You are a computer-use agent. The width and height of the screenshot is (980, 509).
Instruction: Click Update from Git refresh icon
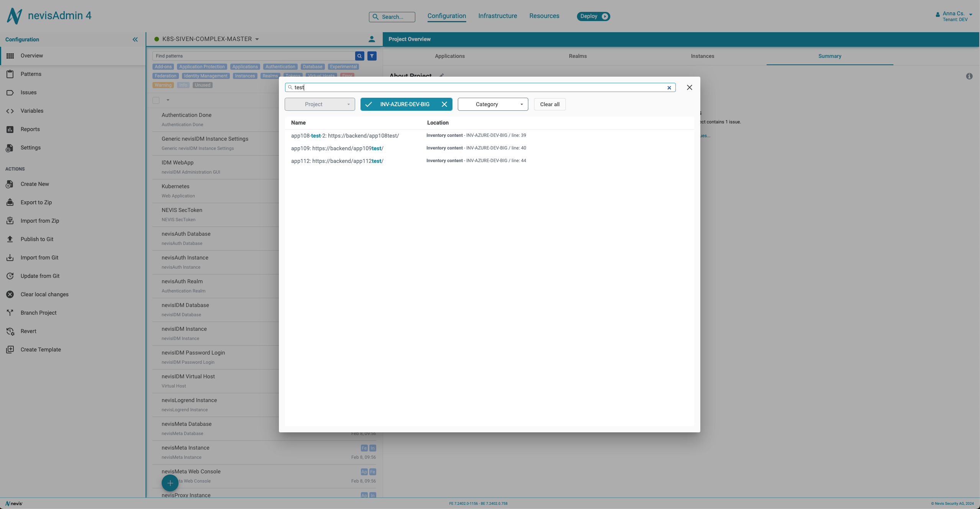(x=10, y=276)
